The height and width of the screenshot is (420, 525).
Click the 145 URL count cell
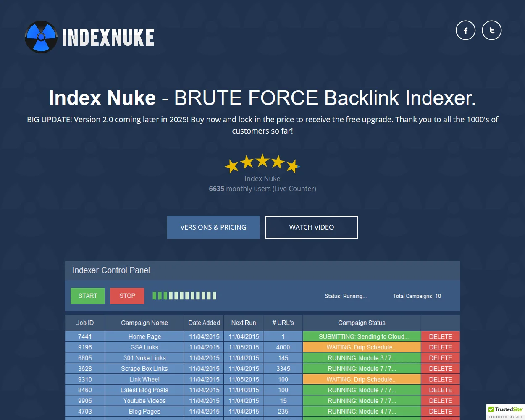click(283, 358)
